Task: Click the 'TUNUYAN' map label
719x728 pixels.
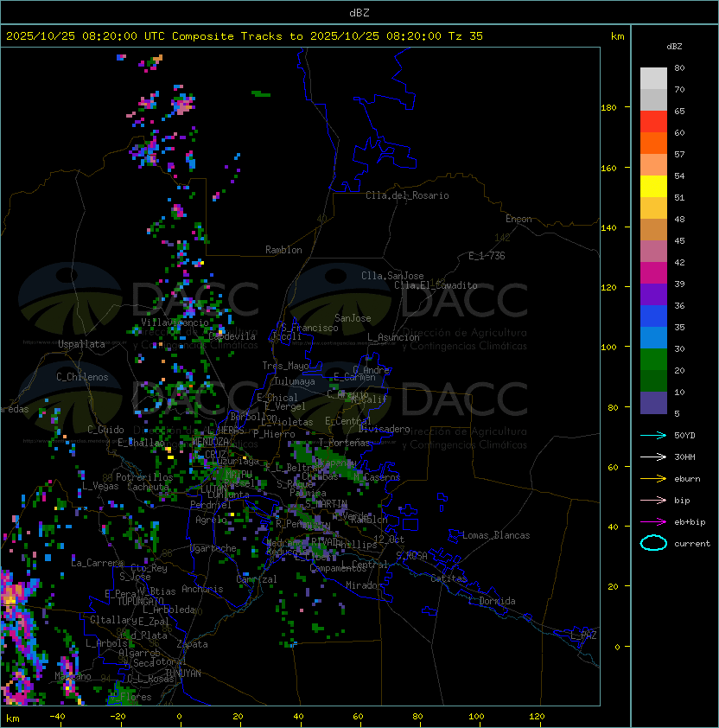Action: click(183, 674)
